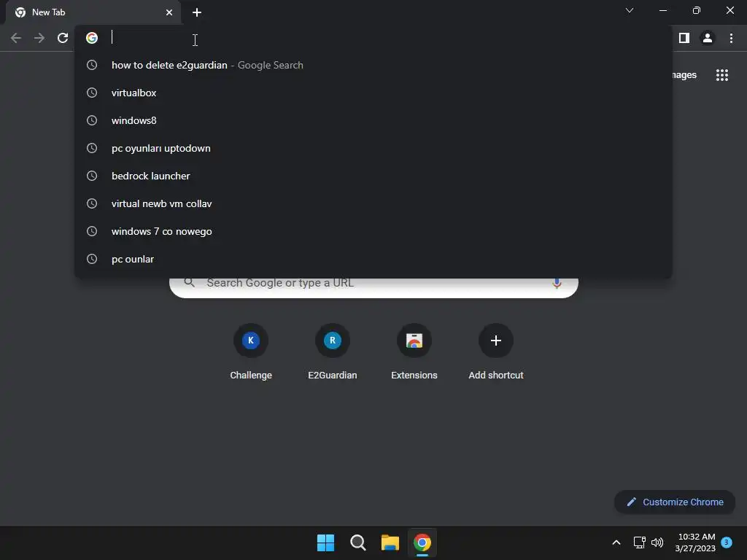
Task: Click history clock icon beside windows8
Action: tap(92, 120)
